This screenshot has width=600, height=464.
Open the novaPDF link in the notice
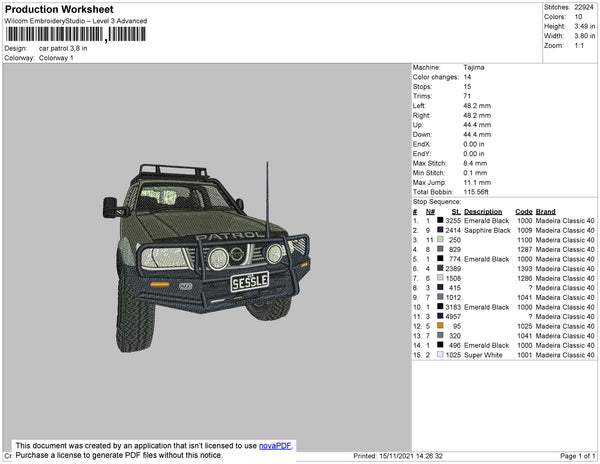click(275, 446)
